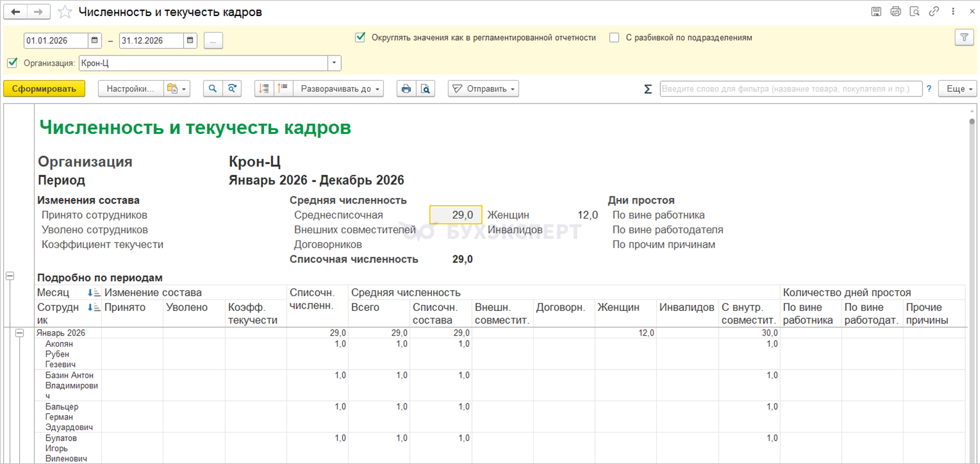
Task: Click the print icon in report toolbar
Action: pyautogui.click(x=406, y=89)
